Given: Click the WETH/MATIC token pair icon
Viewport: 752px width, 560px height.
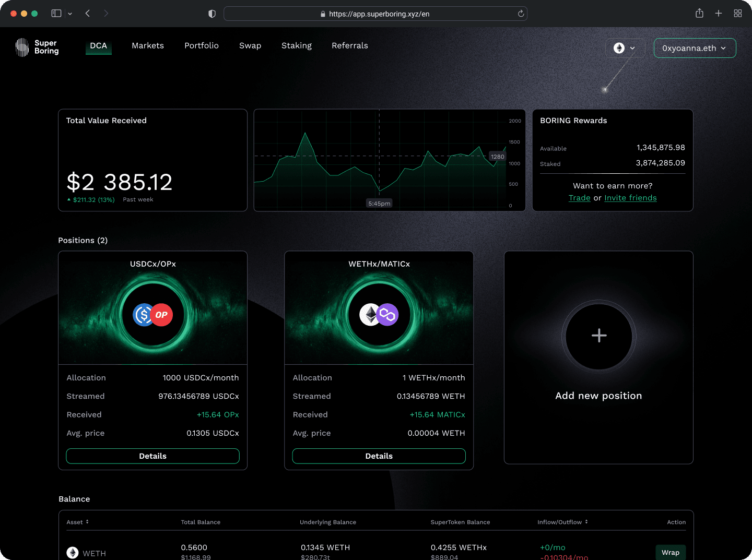Looking at the screenshot, I should 379,315.
